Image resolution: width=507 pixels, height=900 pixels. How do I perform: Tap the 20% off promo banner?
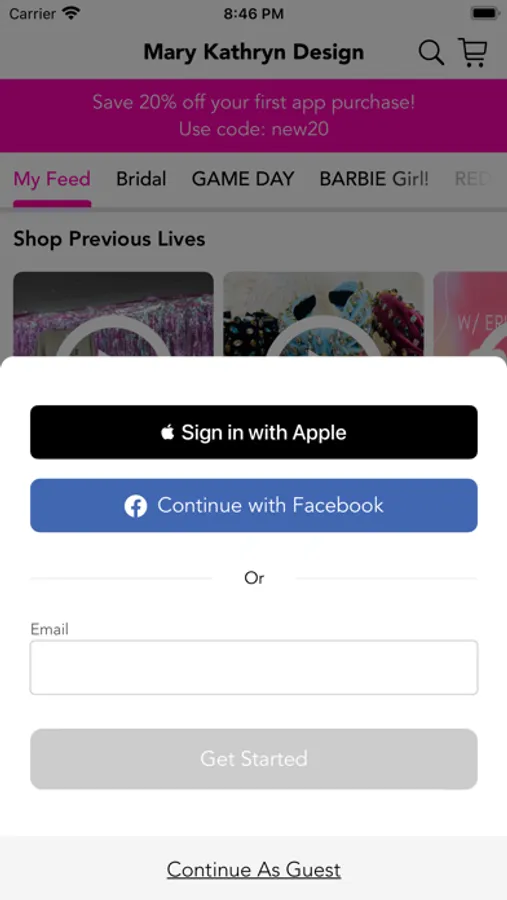pos(253,115)
